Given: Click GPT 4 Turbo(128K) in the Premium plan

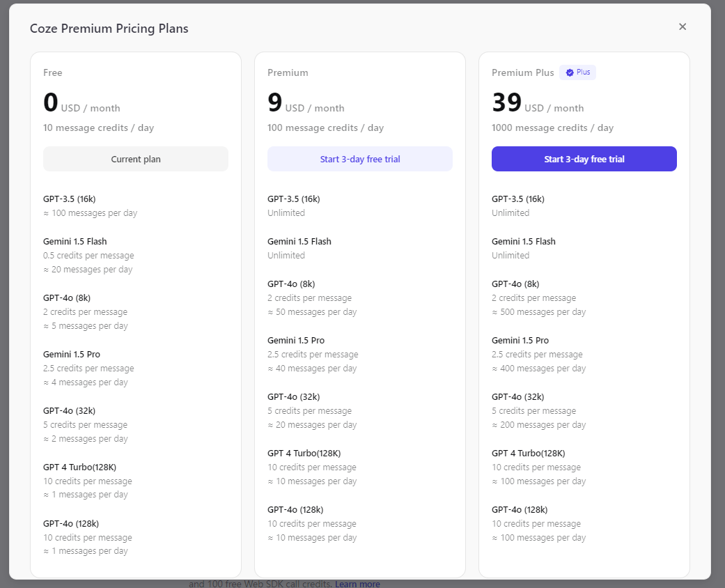Looking at the screenshot, I should tap(304, 453).
